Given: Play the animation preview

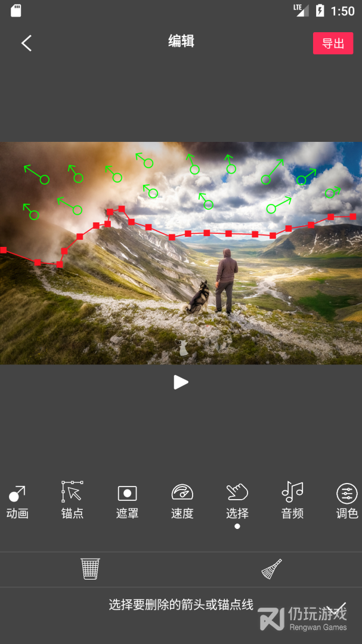Looking at the screenshot, I should coord(181,382).
